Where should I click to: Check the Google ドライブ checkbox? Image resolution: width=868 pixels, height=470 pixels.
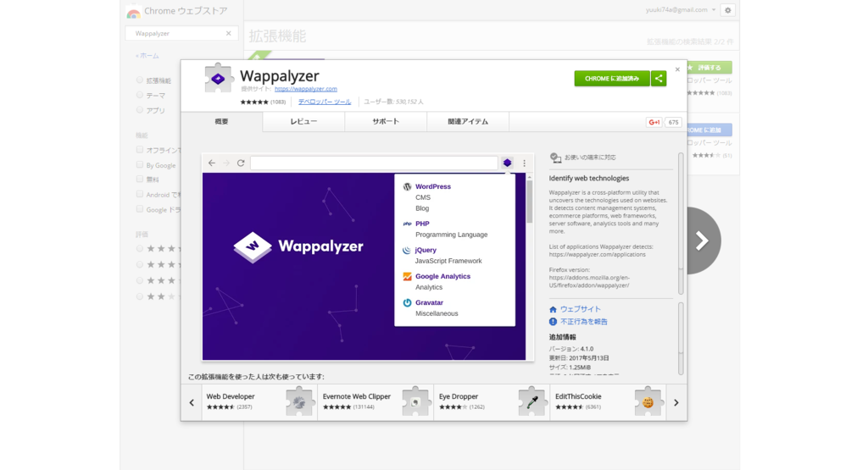pos(140,209)
